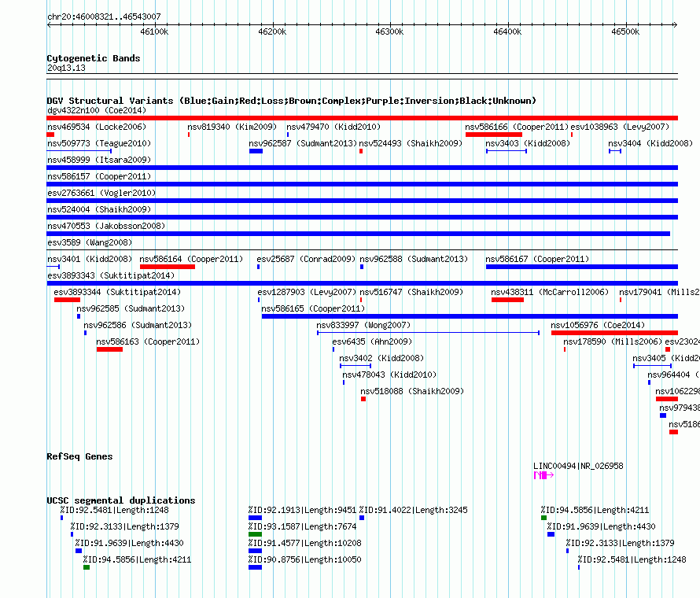Viewport: 700px width, 598px height.
Task: Select the %ID:92.1913|Length:9451 duplication label
Action: (x=302, y=510)
